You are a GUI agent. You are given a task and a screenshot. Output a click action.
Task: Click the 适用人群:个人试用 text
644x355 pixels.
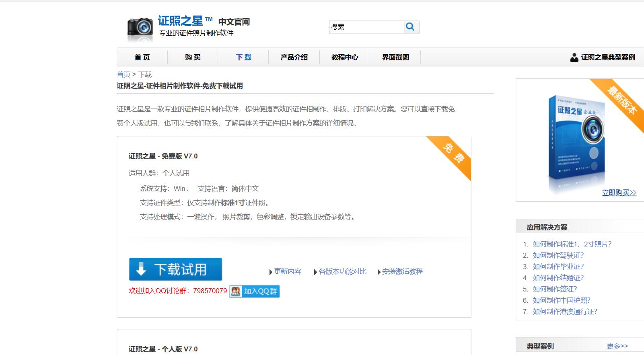pos(159,173)
